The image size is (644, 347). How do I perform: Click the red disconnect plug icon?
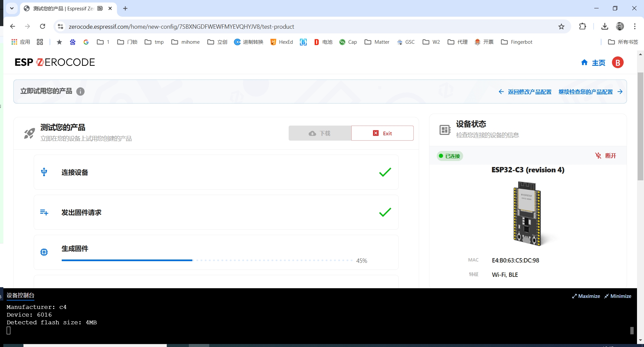598,156
